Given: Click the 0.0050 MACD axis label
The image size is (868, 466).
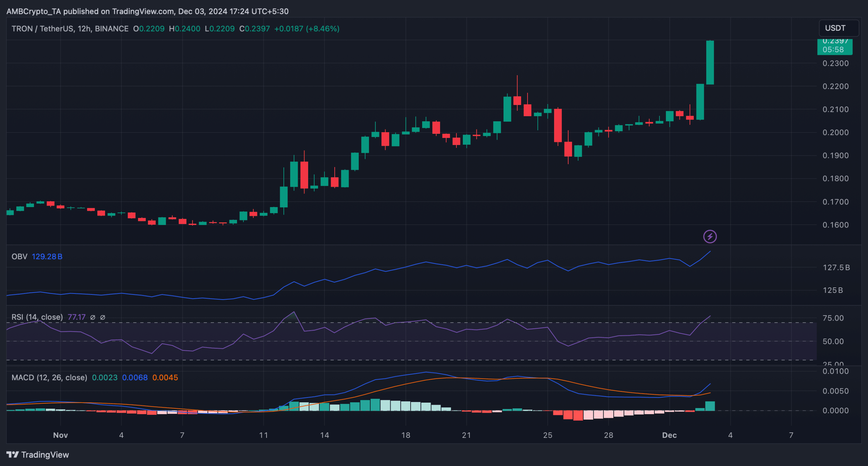Looking at the screenshot, I should 836,391.
